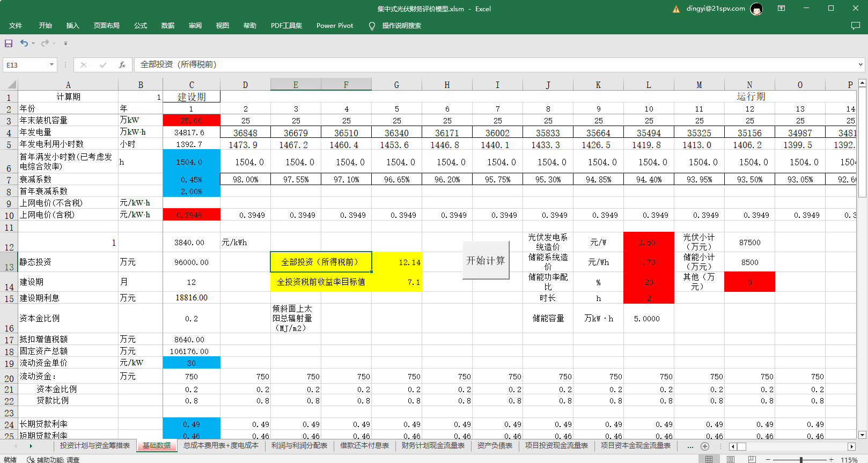
Task: Customize the Quick Access Toolbar dropdown
Action: [65, 43]
